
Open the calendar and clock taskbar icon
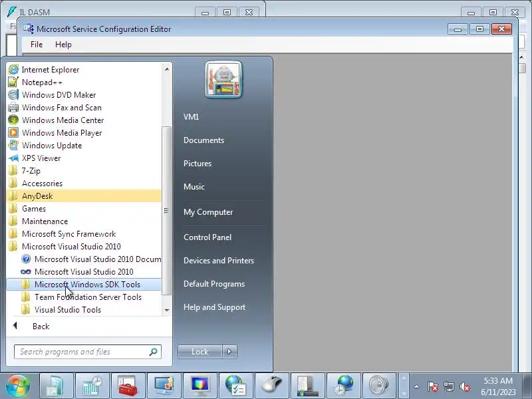tap(92, 386)
